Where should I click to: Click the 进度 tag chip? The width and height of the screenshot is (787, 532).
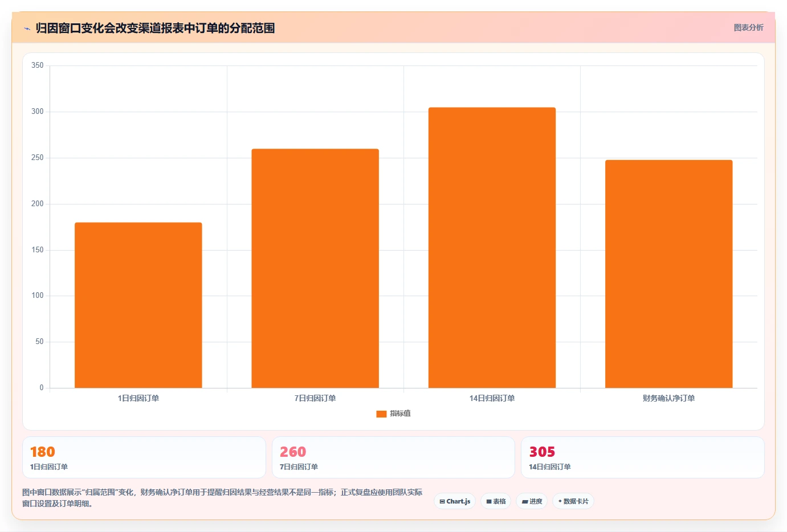pos(532,501)
